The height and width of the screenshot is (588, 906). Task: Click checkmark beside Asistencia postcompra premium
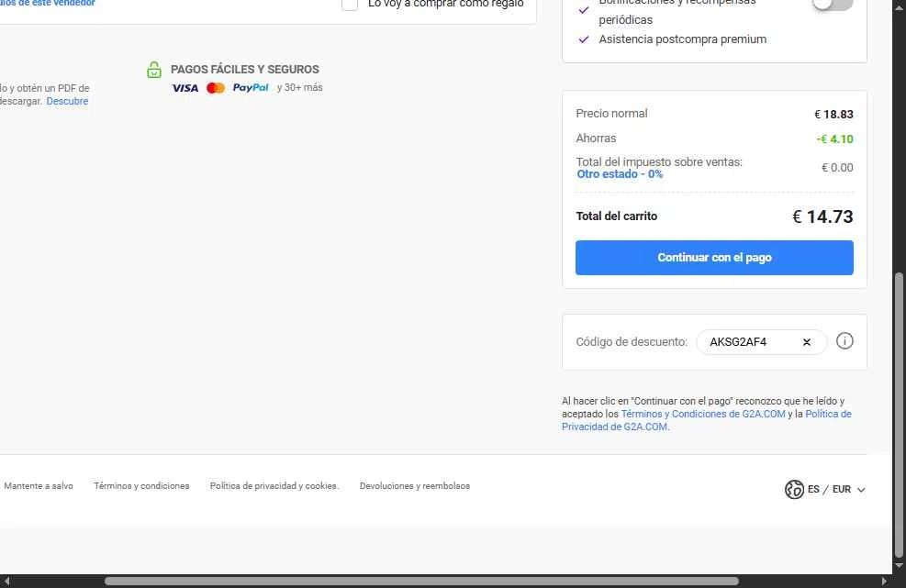pyautogui.click(x=584, y=39)
